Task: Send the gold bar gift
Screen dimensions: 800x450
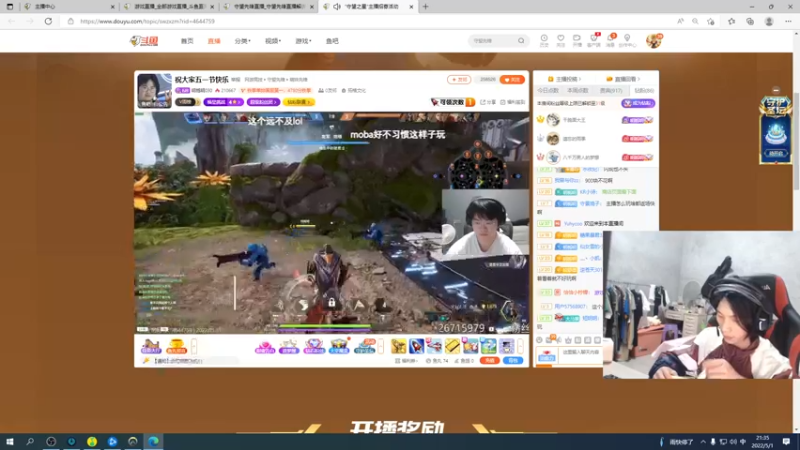Action: click(452, 346)
